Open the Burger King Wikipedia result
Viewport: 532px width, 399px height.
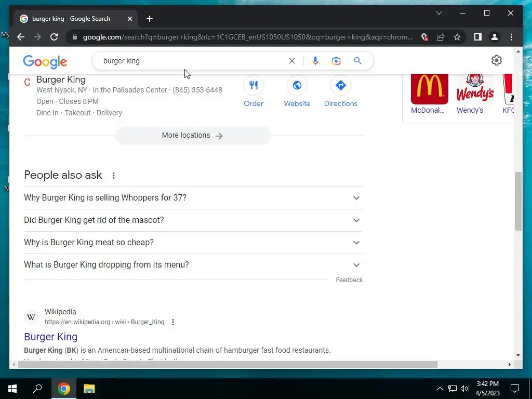click(x=50, y=337)
